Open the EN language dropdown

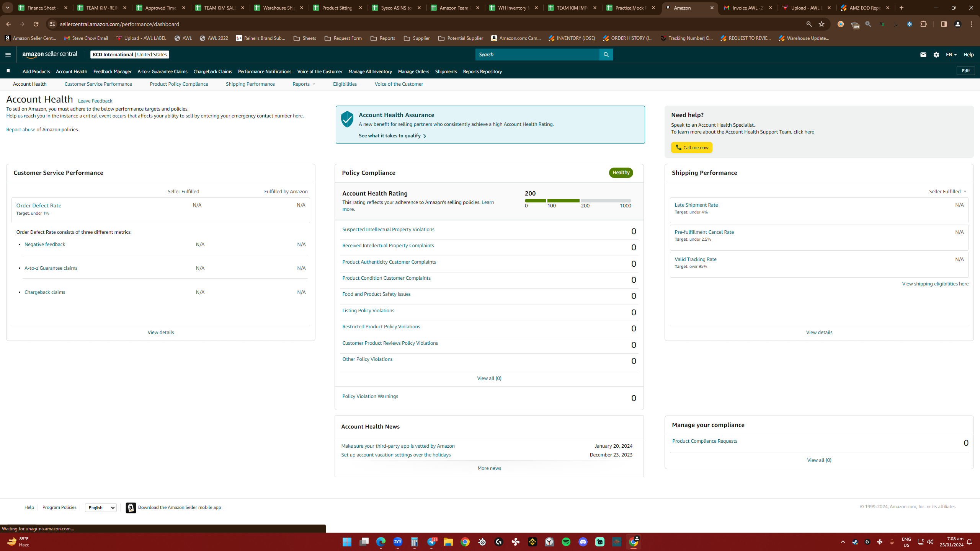point(951,55)
